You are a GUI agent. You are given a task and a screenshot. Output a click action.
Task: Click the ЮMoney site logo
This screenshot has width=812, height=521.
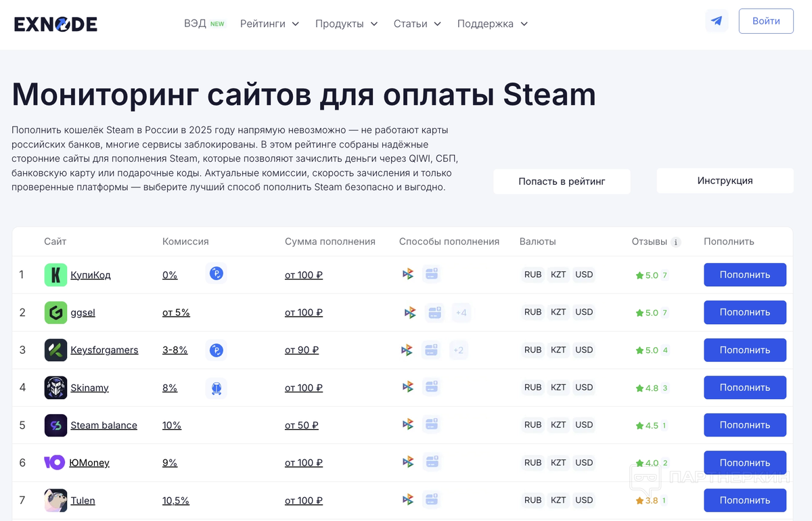coord(54,463)
